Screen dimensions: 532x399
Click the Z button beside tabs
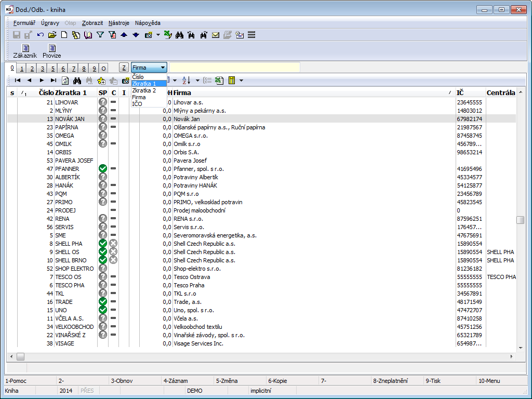(124, 68)
